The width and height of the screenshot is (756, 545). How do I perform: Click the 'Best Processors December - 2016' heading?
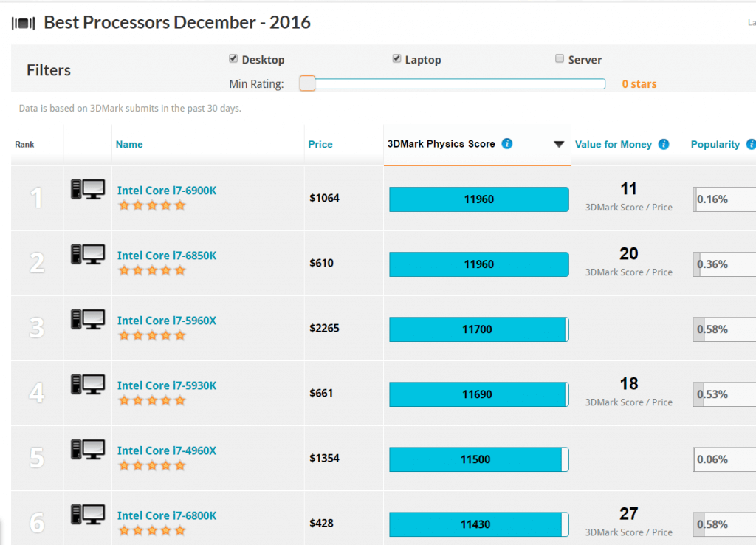[177, 23]
